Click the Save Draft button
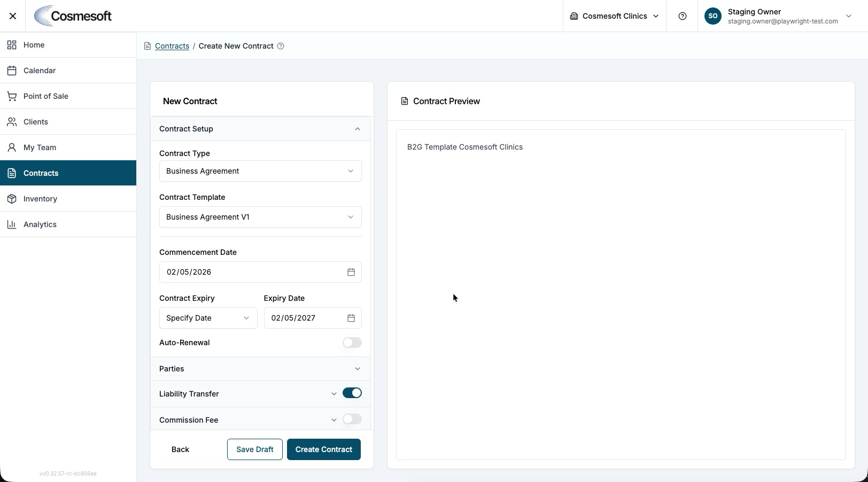The height and width of the screenshot is (482, 868). 255,449
